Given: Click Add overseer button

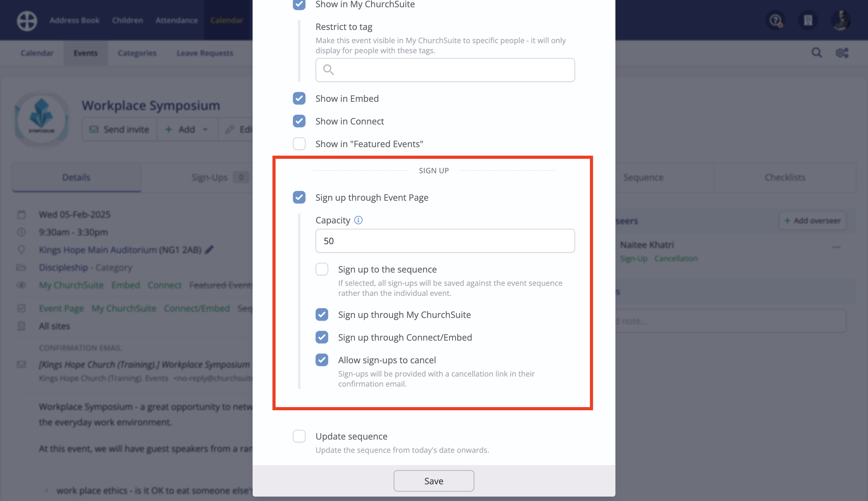Looking at the screenshot, I should (x=813, y=221).
